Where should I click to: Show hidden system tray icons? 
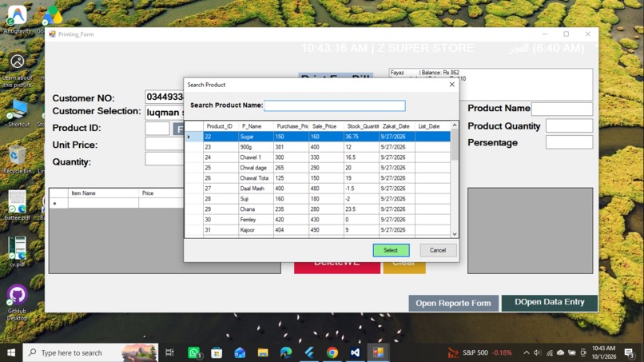[x=526, y=352]
